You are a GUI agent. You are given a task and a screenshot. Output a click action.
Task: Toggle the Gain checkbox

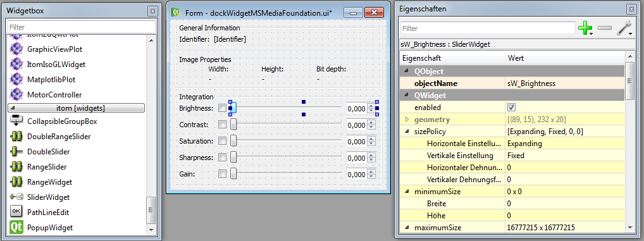coord(222,174)
